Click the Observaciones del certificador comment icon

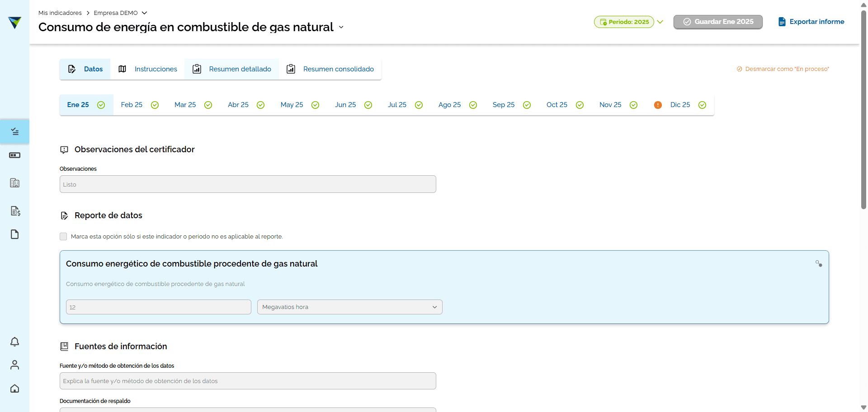[x=64, y=150]
